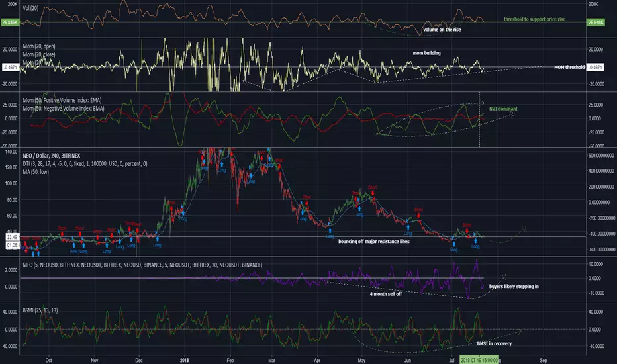Click the -400.00000000 axis value

tap(600, 234)
